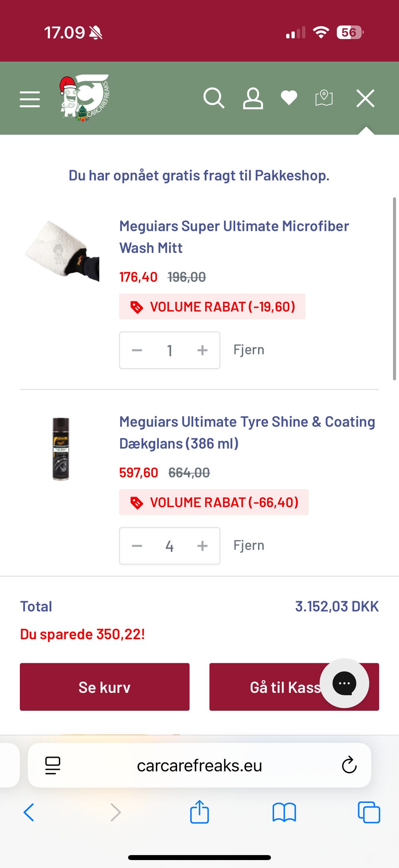Viewport: 399px width, 868px height.
Task: Increase Wash Mitt quantity
Action: [202, 350]
